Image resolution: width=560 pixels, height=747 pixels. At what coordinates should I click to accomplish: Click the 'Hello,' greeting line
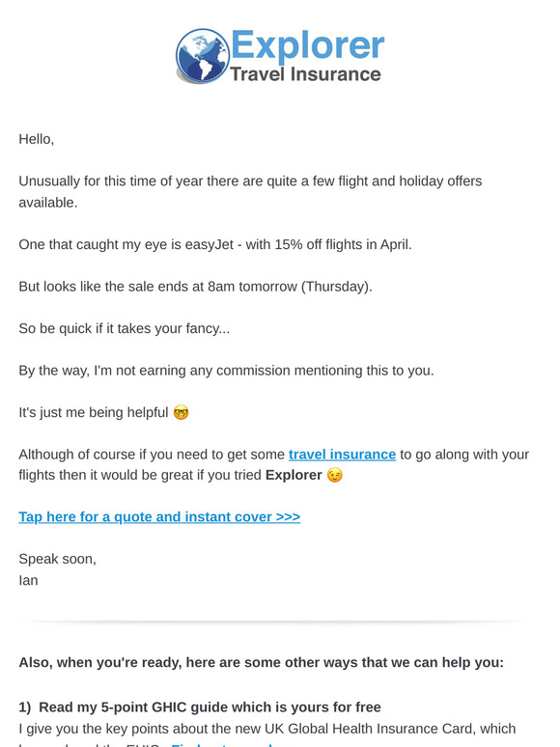(37, 139)
